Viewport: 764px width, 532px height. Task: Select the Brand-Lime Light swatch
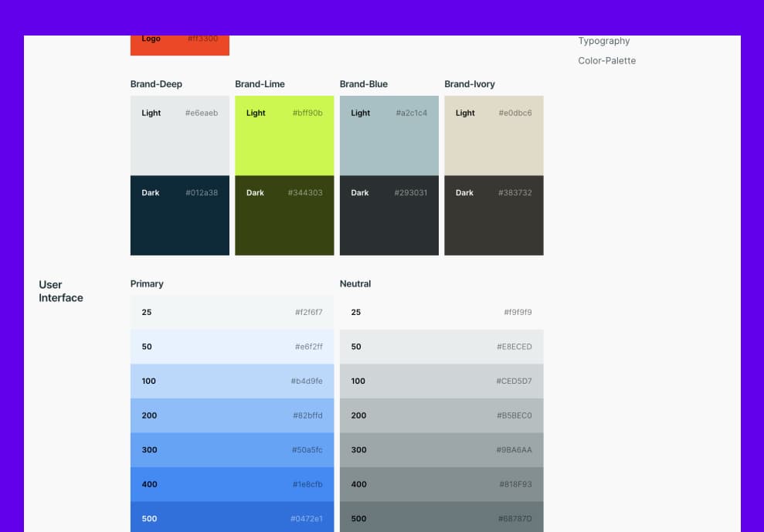[x=284, y=135]
